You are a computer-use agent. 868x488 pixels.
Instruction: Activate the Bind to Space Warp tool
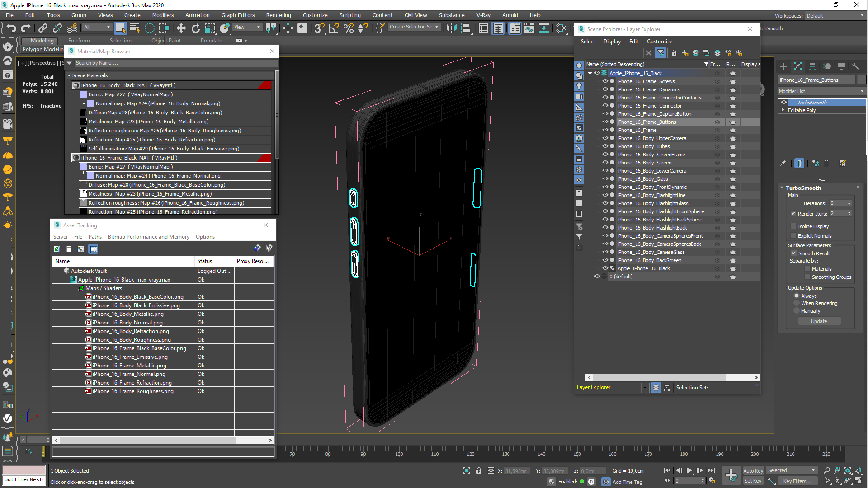coord(72,28)
